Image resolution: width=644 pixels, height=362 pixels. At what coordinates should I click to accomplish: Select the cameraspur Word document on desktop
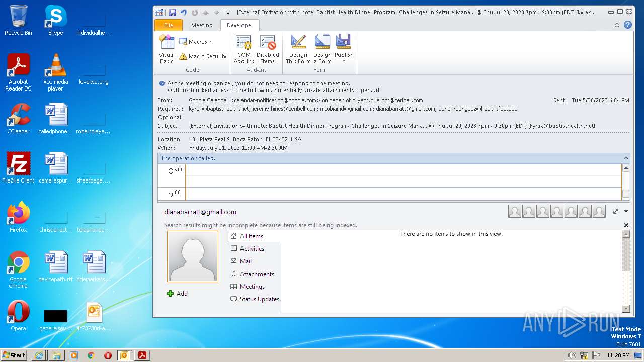coord(55,168)
